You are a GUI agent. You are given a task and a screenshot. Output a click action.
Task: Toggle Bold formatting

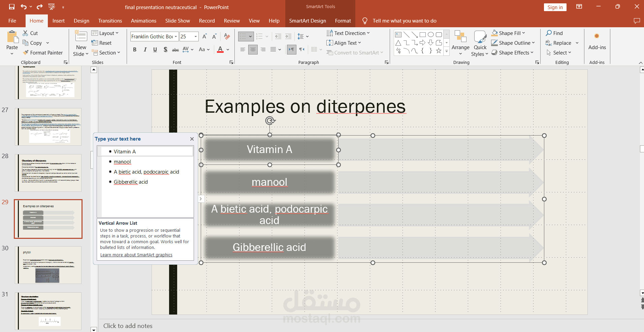135,50
